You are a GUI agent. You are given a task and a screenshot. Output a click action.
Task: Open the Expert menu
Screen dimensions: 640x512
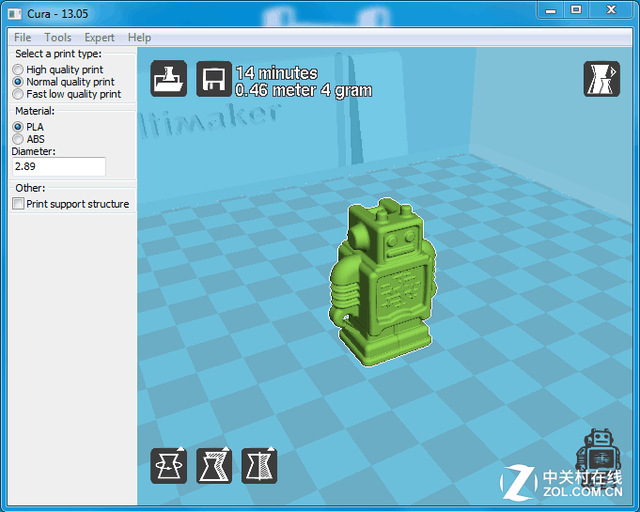[x=99, y=38]
